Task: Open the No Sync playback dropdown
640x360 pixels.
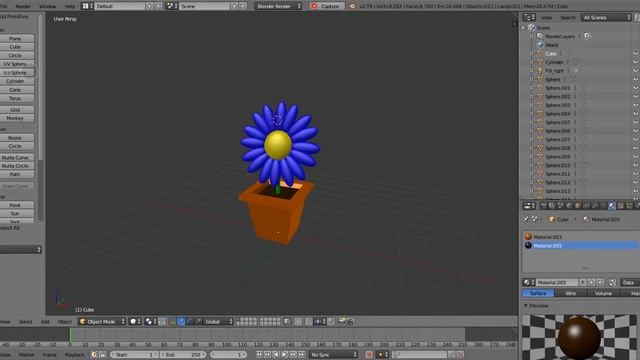Action: click(x=333, y=355)
